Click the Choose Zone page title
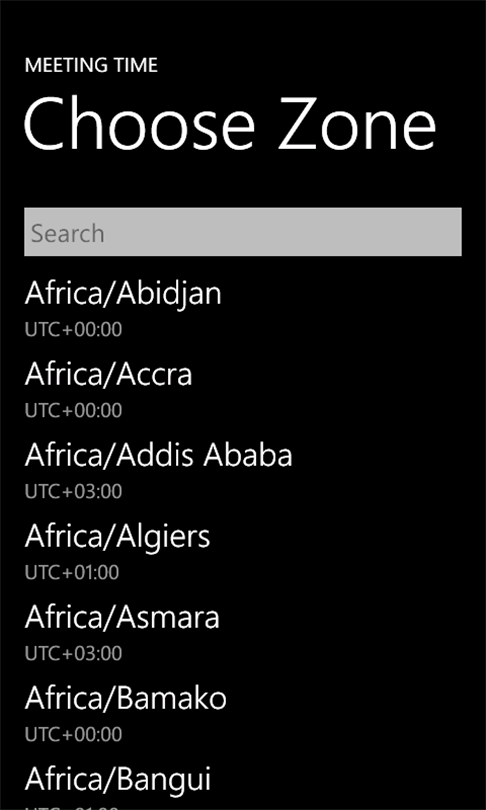This screenshot has height=810, width=486. 230,123
